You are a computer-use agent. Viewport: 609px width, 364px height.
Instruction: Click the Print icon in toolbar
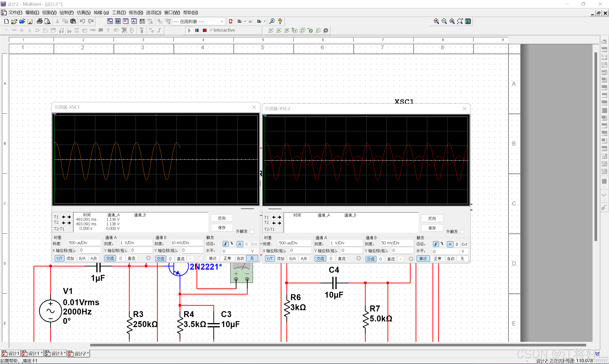[39, 22]
